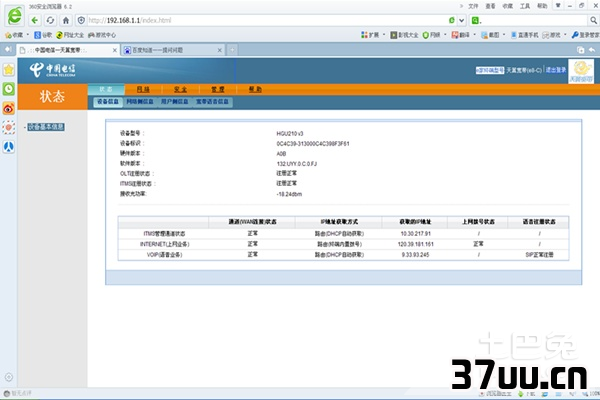The width and height of the screenshot is (600, 400).
Task: Click the green compatibility mode icon in address bar
Action: click(x=452, y=20)
